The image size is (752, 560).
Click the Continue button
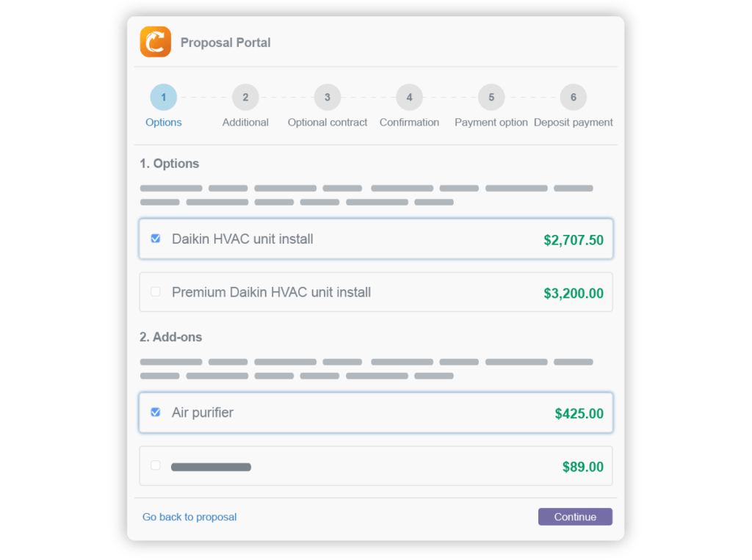(575, 517)
